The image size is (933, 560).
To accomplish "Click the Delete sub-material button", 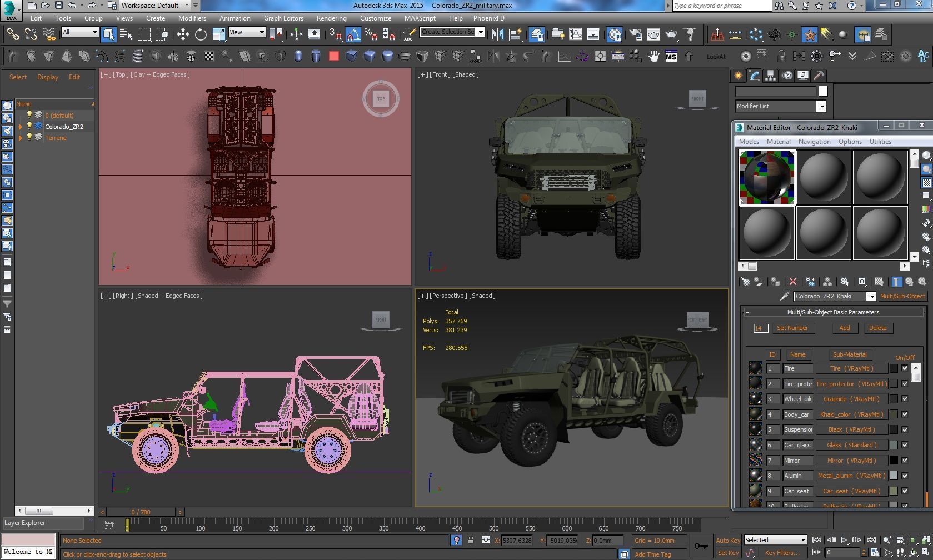I will [878, 328].
